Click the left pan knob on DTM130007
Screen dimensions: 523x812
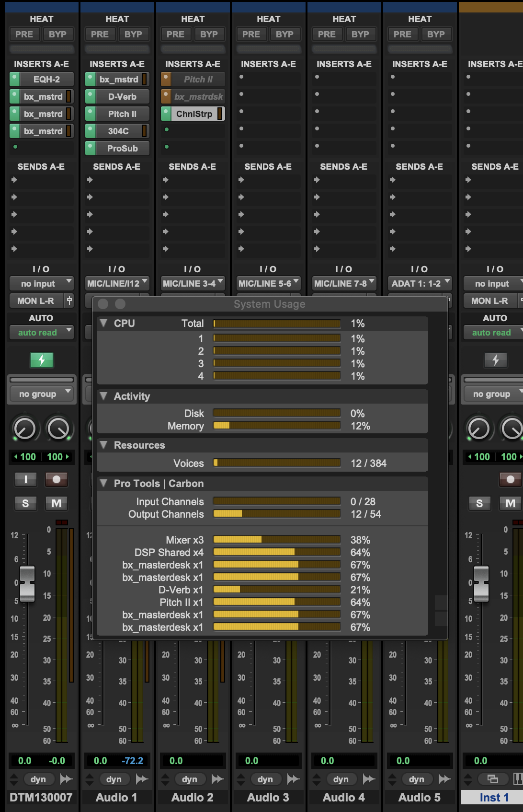coord(24,429)
